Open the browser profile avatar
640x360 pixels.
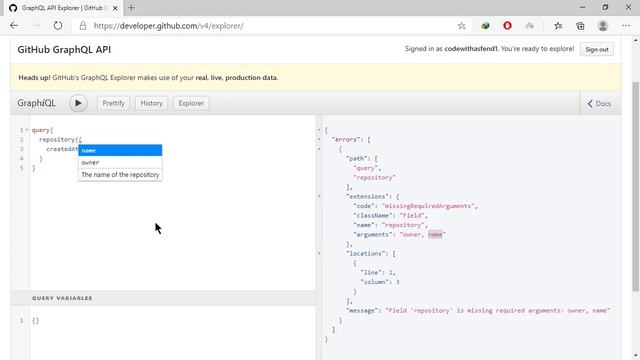(x=603, y=26)
